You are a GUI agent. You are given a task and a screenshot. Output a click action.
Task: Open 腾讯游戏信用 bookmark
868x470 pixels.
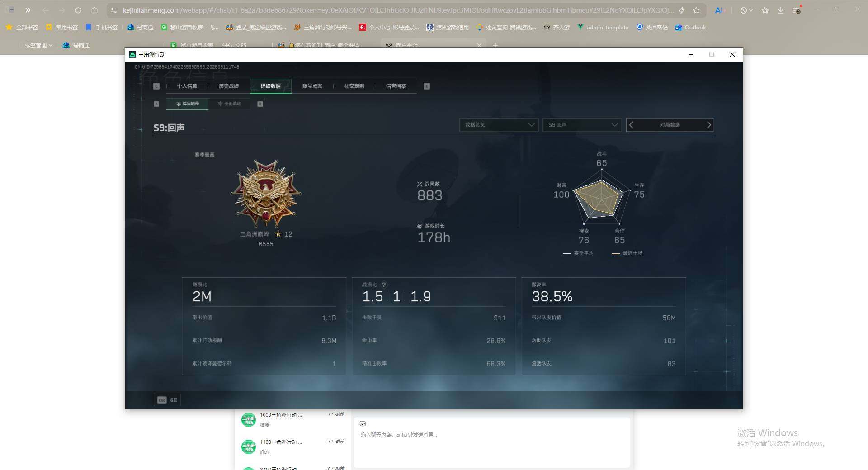(x=447, y=27)
